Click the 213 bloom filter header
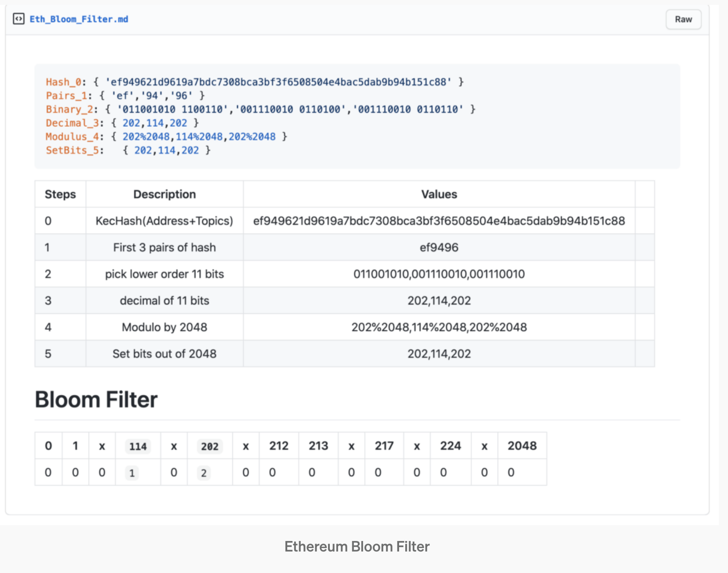 coord(318,446)
